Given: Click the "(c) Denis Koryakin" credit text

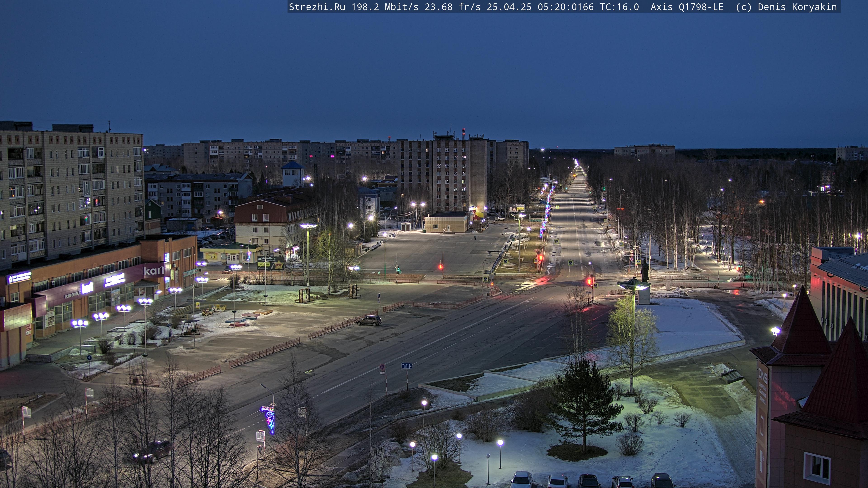Looking at the screenshot, I should tap(786, 7).
